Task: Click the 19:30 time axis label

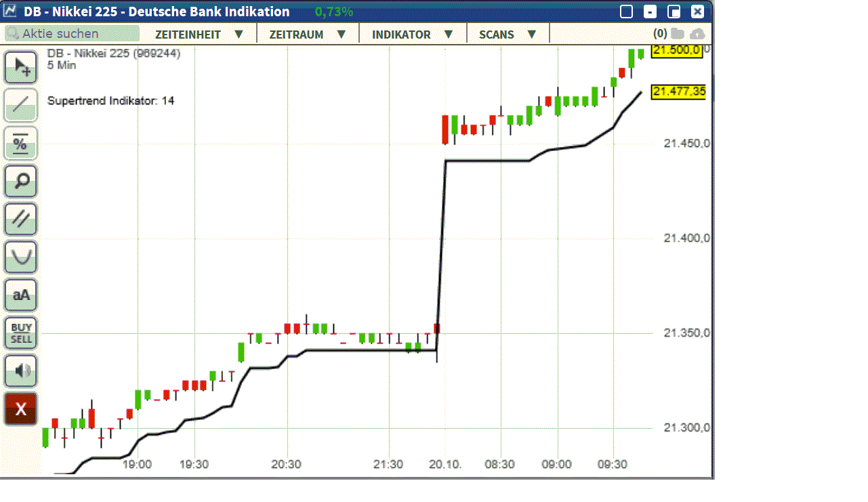Action: click(x=194, y=465)
